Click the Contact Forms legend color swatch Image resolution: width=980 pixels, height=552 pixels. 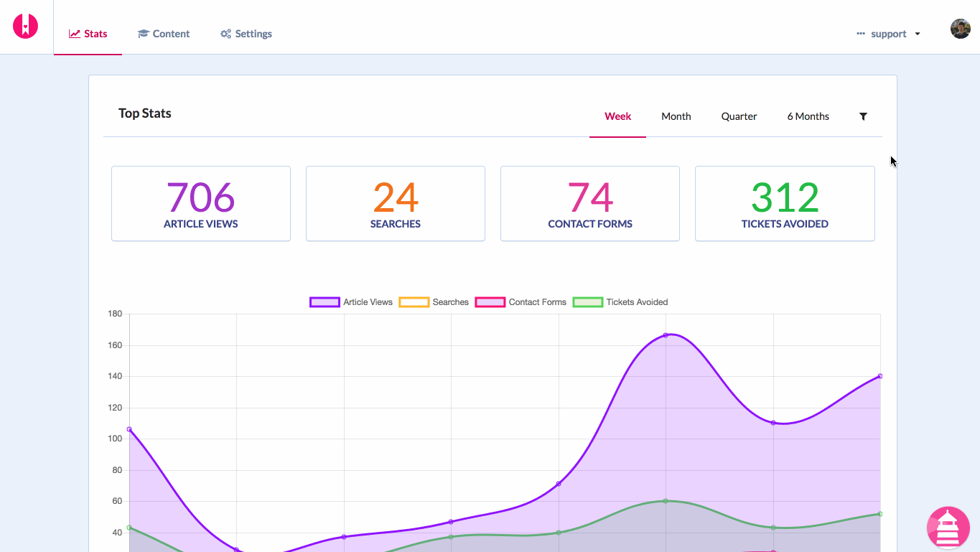click(x=490, y=301)
